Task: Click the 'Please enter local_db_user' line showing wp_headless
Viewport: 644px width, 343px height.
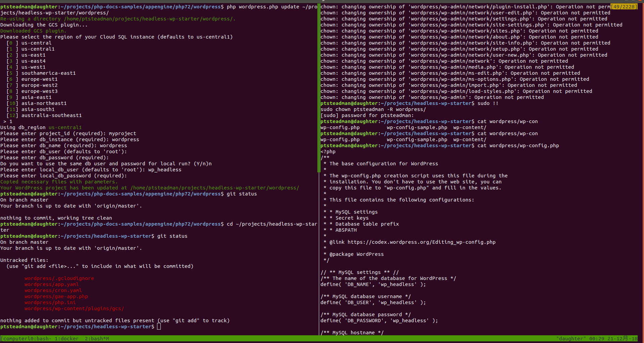Action: tap(91, 170)
